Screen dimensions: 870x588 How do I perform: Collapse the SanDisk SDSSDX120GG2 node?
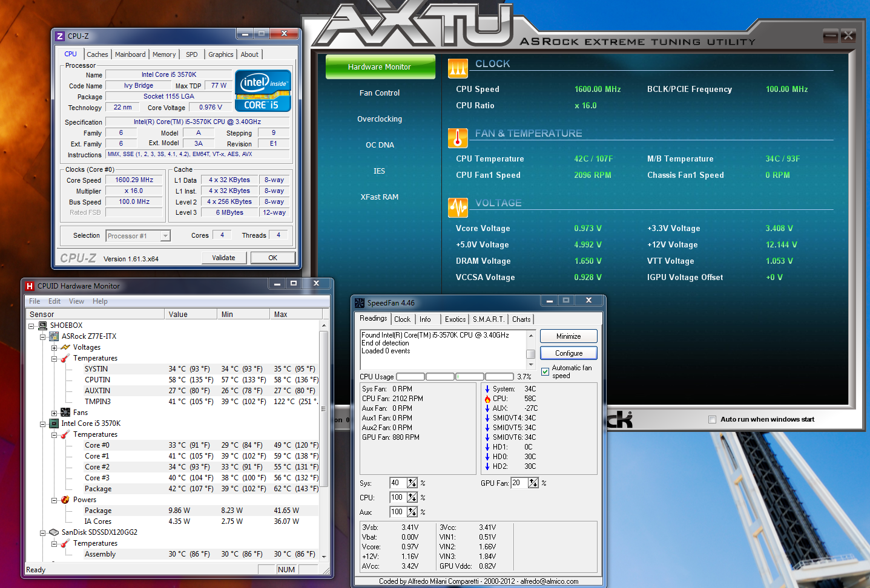[43, 532]
